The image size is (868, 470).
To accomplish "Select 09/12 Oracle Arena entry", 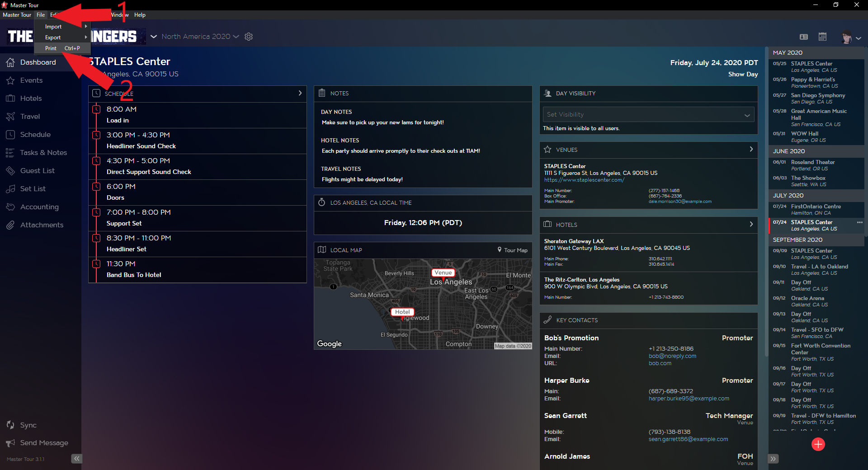I will pyautogui.click(x=816, y=301).
